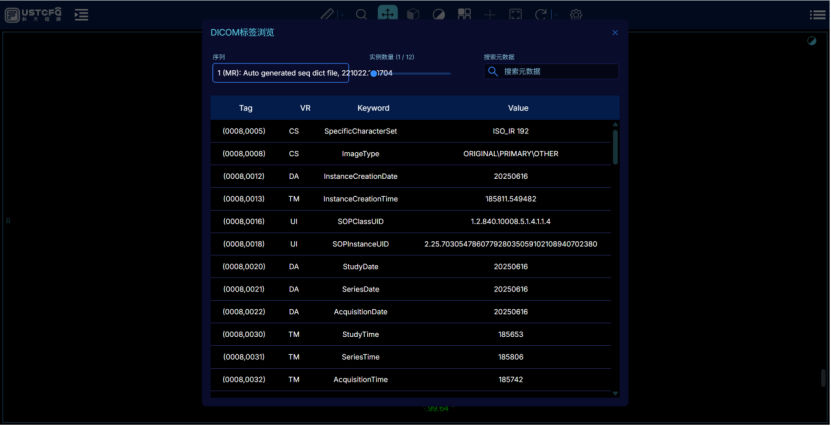Screen dimensions: 831x426
Task: Expand the ruler tool dropdown arrow
Action: (x=341, y=15)
